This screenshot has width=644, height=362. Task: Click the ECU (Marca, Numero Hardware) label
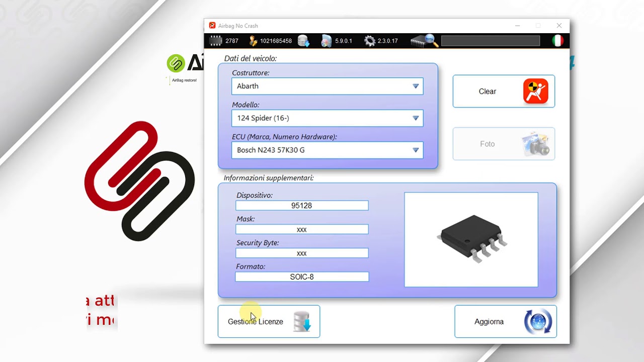coord(284,137)
